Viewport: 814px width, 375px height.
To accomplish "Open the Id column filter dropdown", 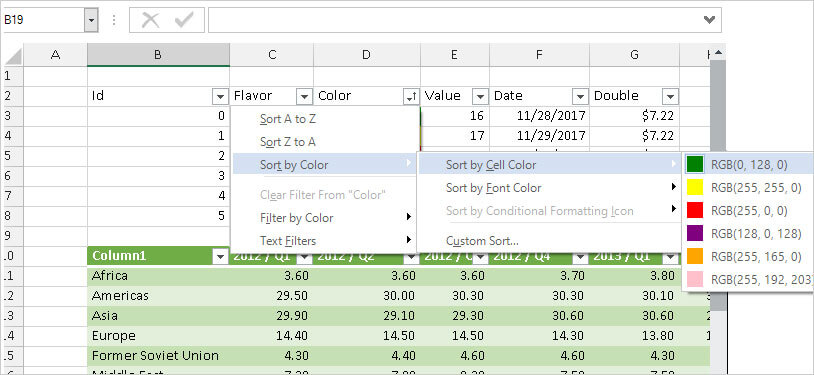I will (220, 96).
